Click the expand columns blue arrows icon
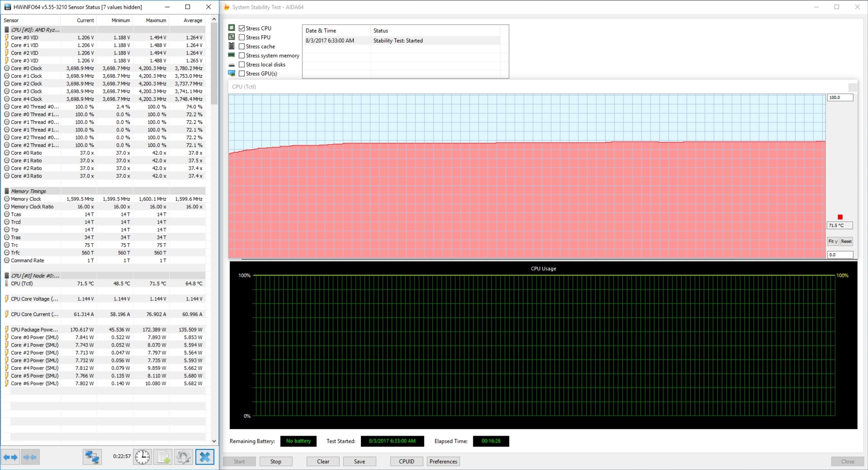This screenshot has height=470, width=868. click(11, 457)
